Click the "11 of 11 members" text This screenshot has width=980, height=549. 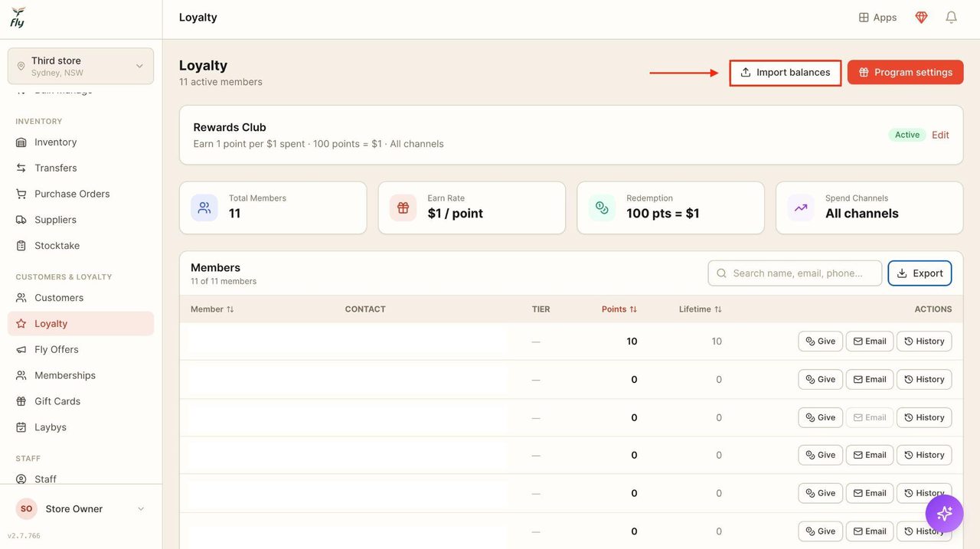coord(224,282)
